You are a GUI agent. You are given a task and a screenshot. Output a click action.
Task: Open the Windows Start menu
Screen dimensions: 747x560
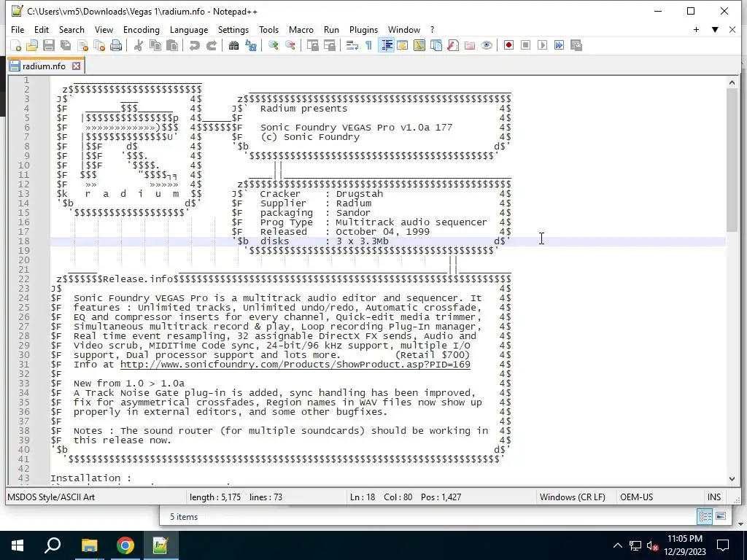point(18,545)
